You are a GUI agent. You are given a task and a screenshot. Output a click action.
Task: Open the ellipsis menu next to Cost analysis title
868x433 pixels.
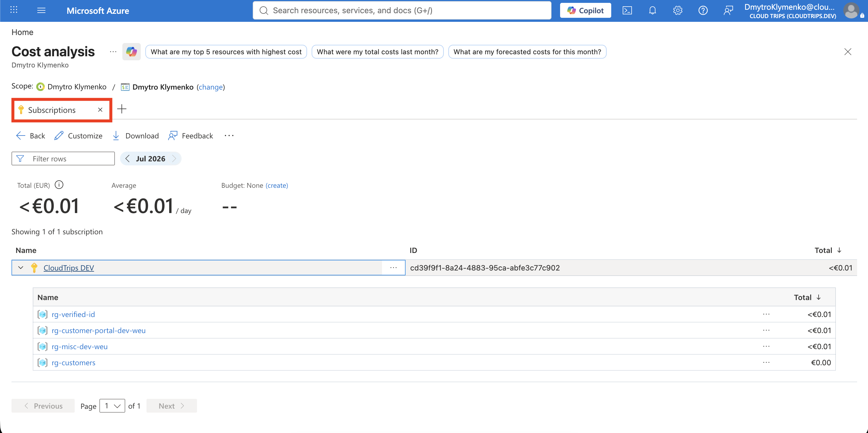[113, 52]
